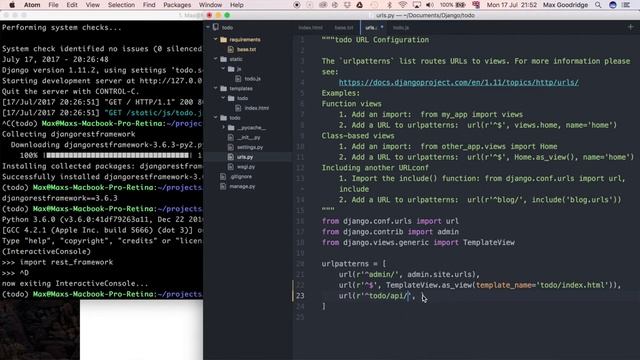This screenshot has height=360, width=640.
Task: Collapse the js folder
Action: tap(223, 69)
